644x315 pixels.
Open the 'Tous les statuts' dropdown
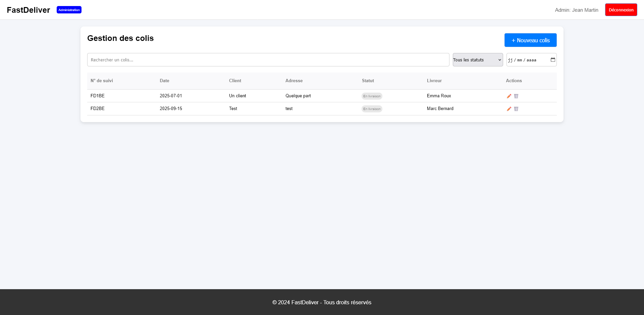(x=477, y=60)
